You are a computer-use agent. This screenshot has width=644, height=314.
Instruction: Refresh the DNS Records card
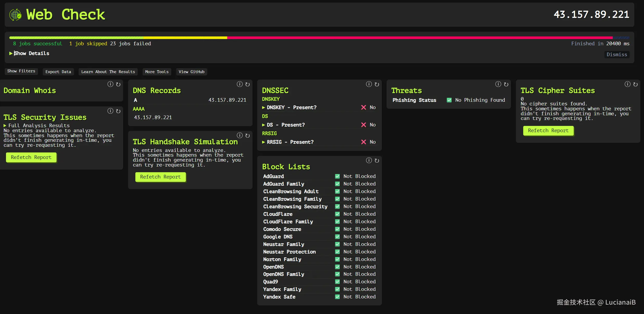point(248,84)
